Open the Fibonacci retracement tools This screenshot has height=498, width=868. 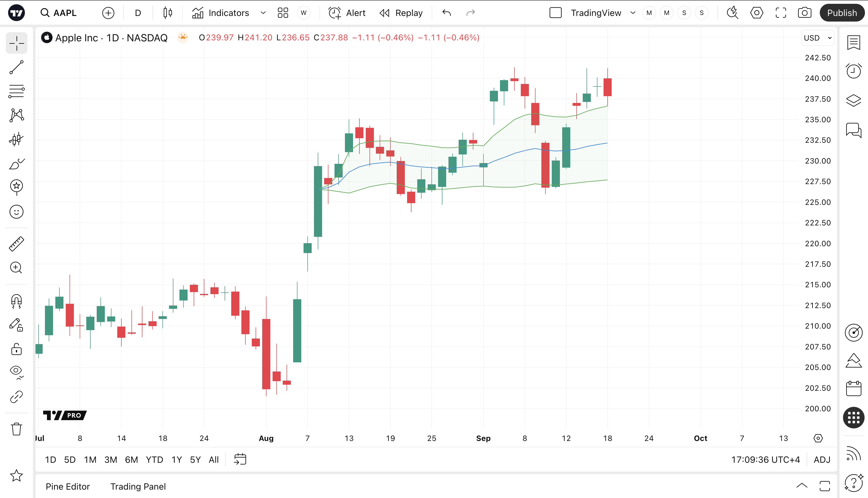tap(16, 91)
